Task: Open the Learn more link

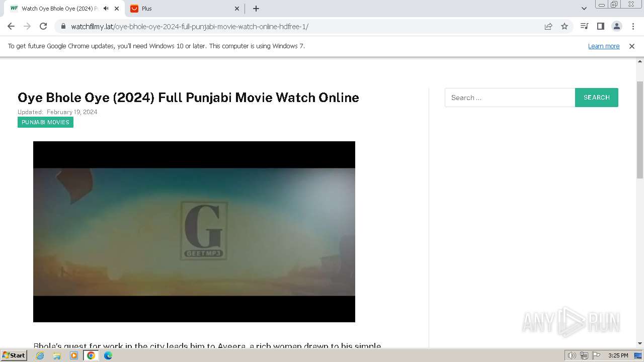Action: (604, 46)
